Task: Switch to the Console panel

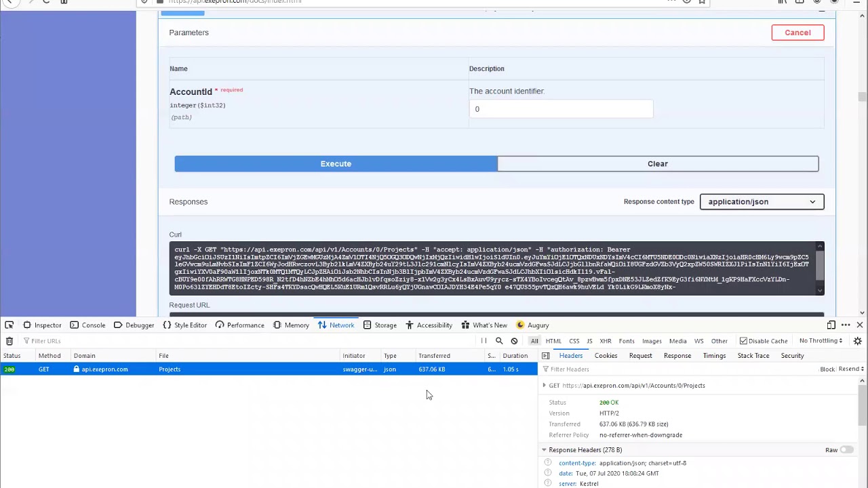Action: 87,325
